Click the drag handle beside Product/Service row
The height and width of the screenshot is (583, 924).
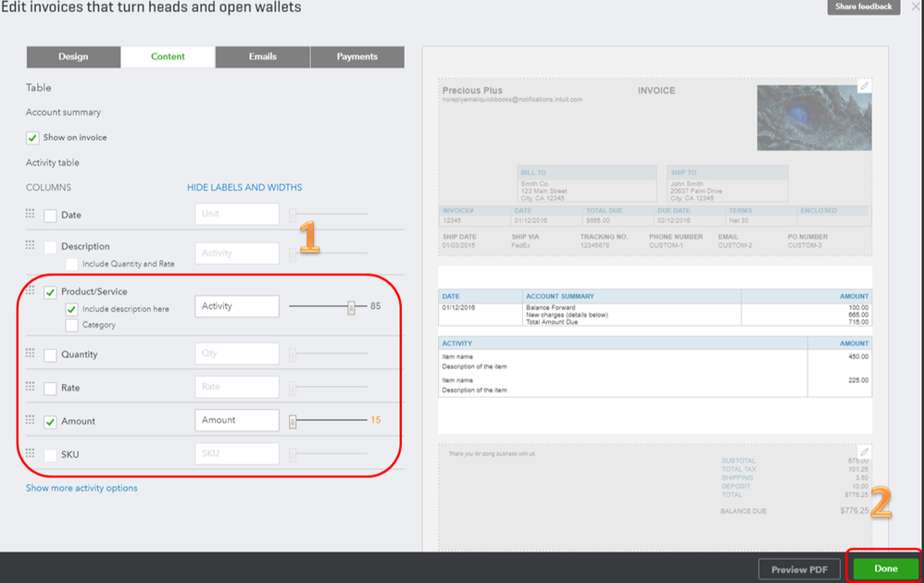tap(30, 290)
